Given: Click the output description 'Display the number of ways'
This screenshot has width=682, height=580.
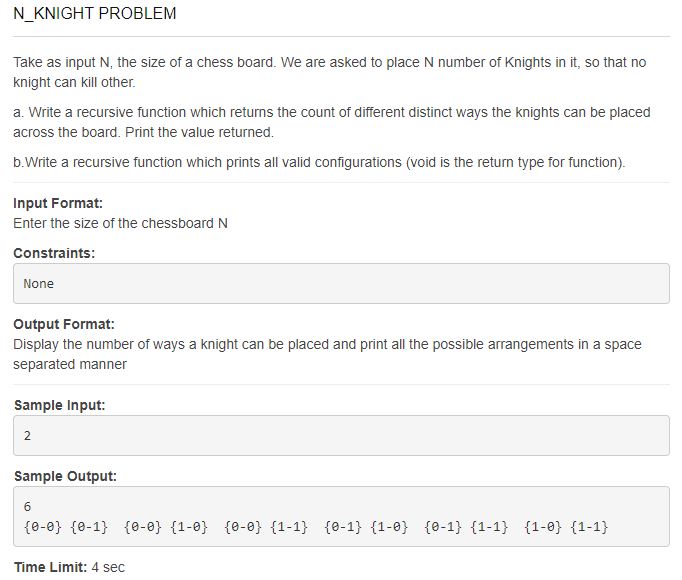Looking at the screenshot, I should (x=327, y=354).
